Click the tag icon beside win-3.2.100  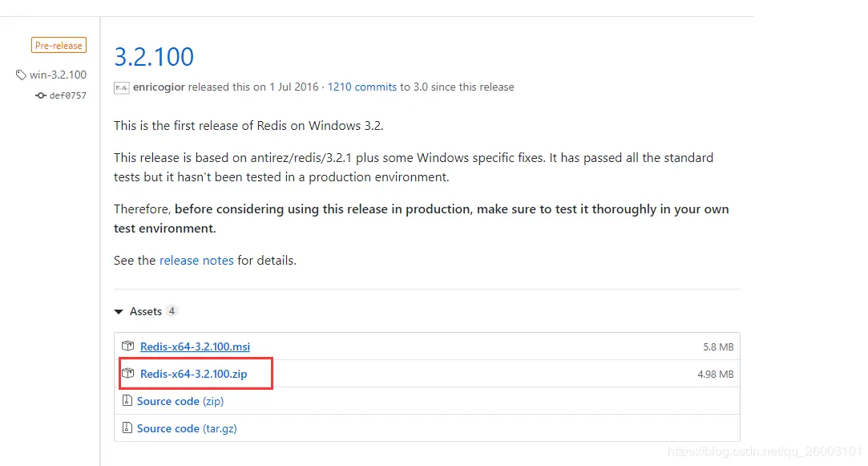(x=21, y=75)
